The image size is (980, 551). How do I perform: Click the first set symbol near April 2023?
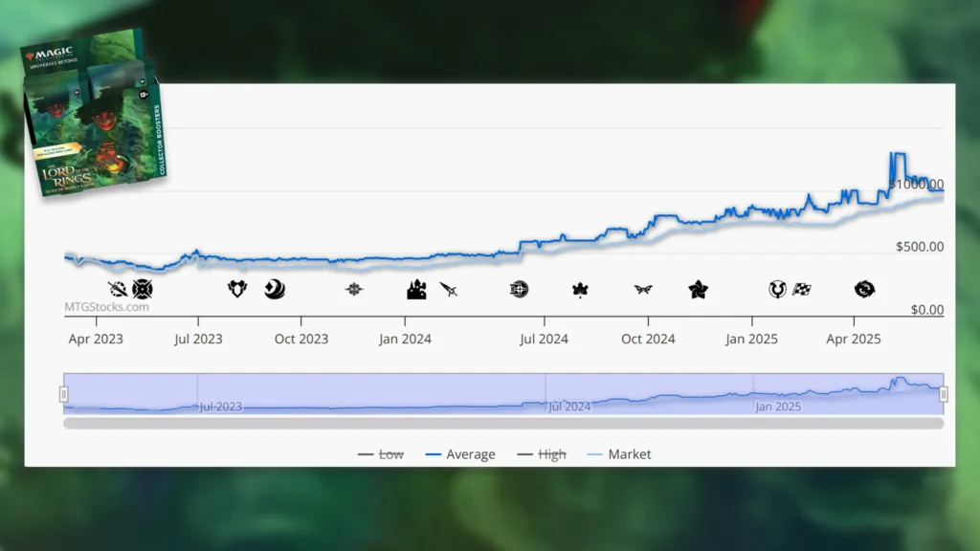click(118, 289)
